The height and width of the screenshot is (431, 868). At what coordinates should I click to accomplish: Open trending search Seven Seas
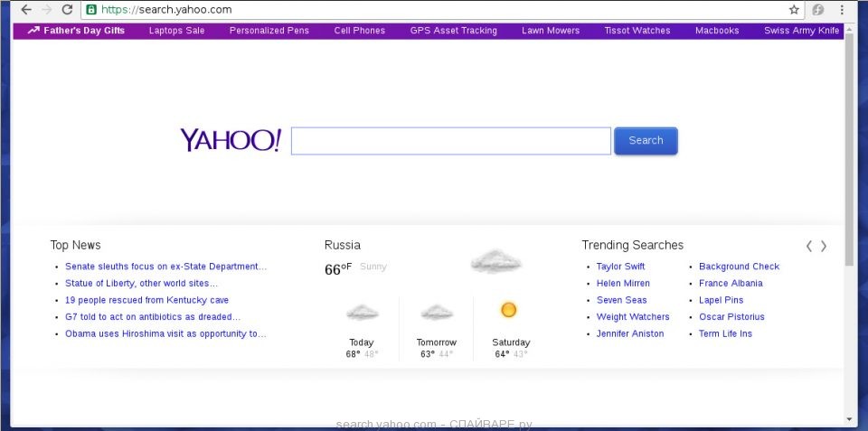pyautogui.click(x=621, y=300)
